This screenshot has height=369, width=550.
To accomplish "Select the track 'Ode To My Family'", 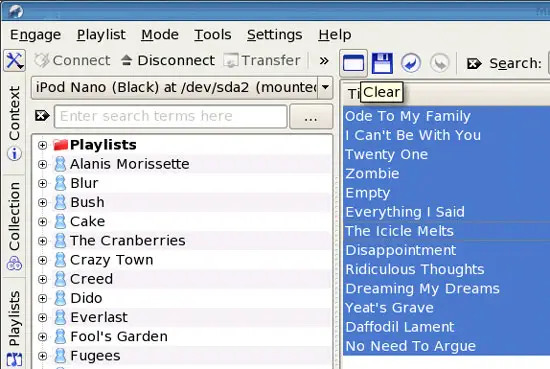I will click(x=408, y=116).
